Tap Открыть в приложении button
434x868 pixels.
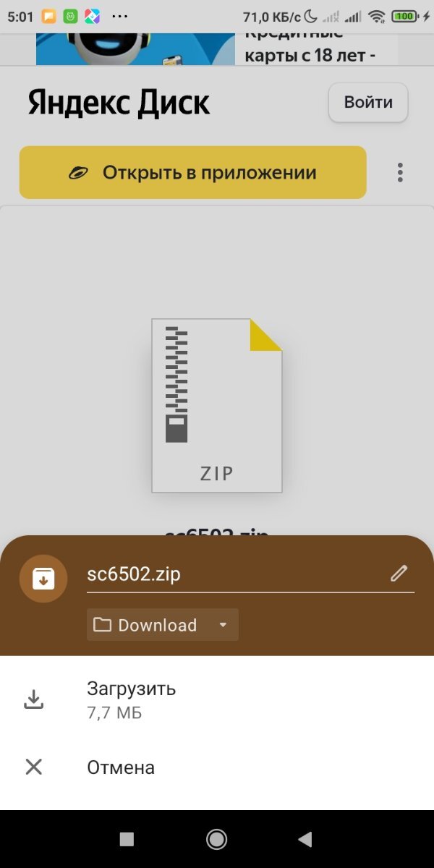(x=193, y=172)
